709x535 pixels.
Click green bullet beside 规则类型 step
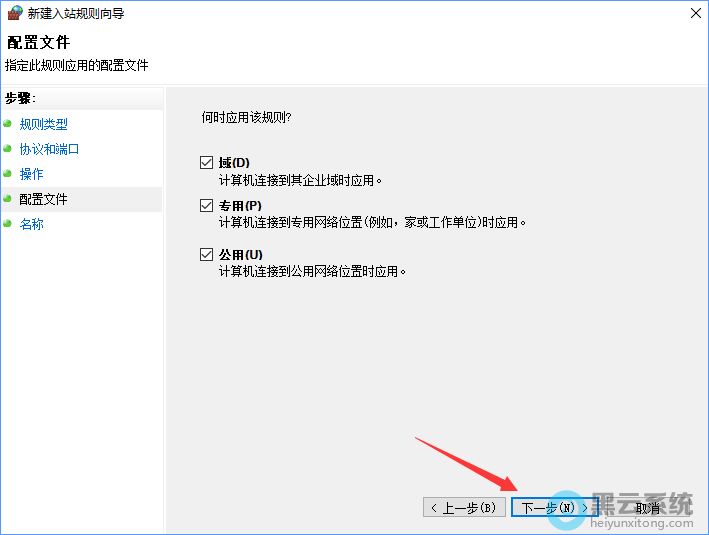8,124
